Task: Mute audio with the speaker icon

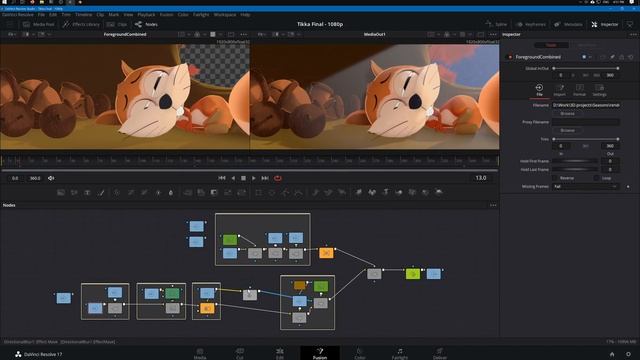Action: (x=51, y=178)
